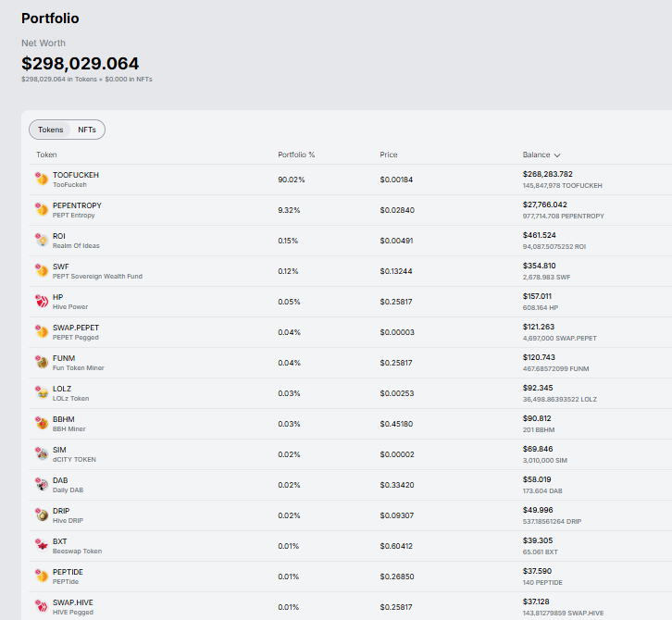Screen dimensions: 672x620
Task: Click the $49.996 balance value
Action: coord(538,510)
